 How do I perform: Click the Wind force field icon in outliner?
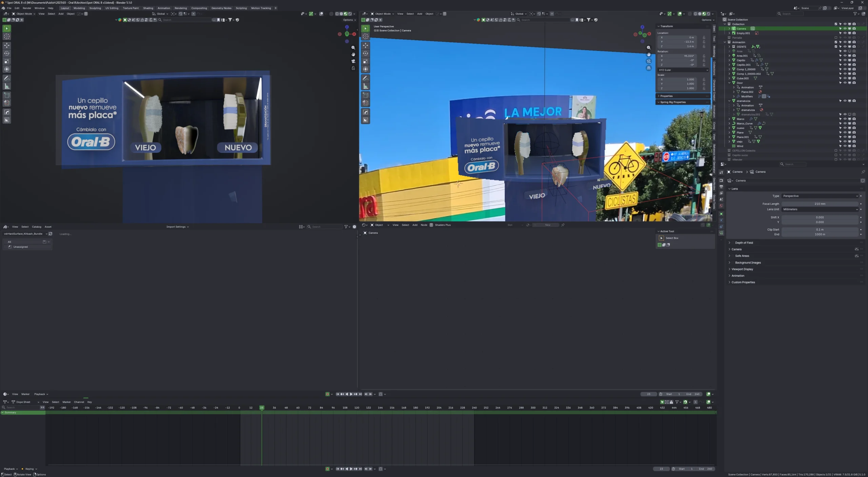click(734, 146)
